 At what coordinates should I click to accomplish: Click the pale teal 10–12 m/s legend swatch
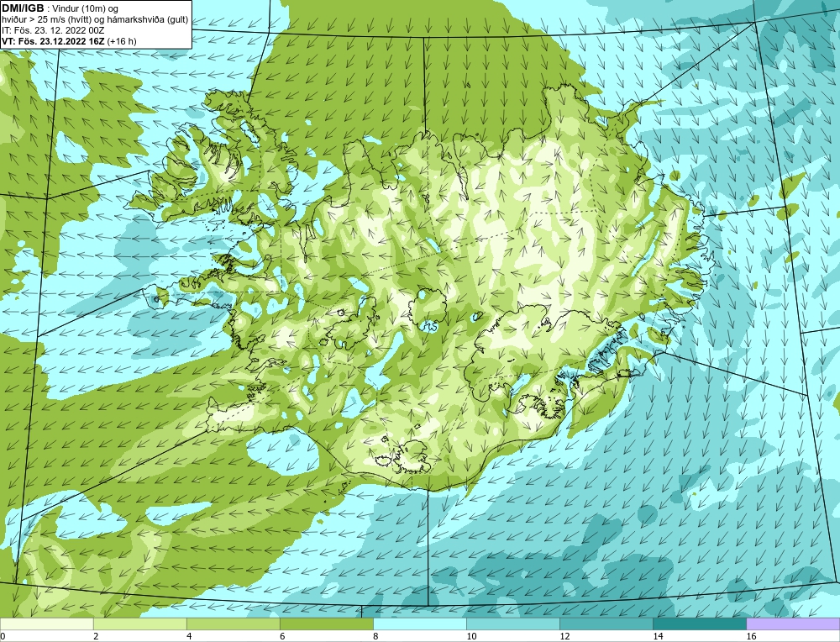point(512,624)
